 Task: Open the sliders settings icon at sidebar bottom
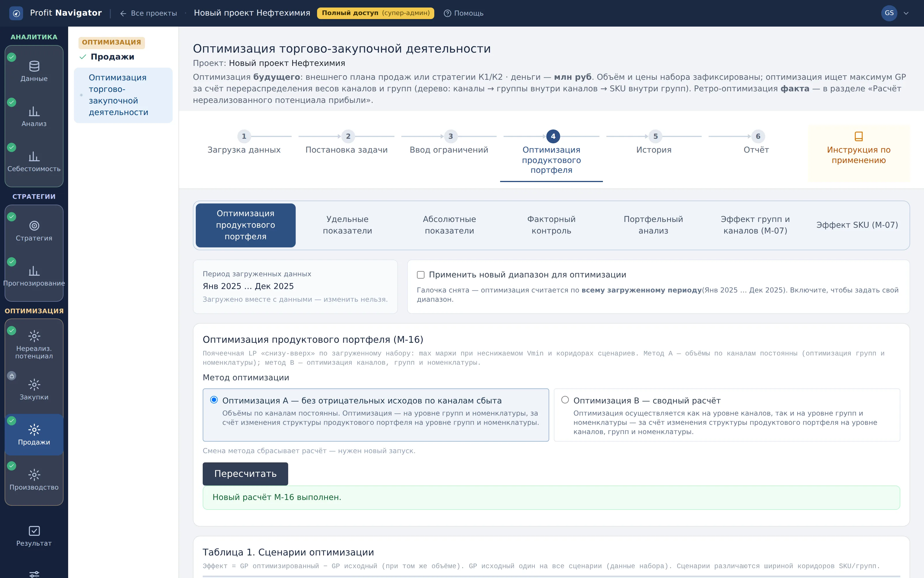[34, 574]
